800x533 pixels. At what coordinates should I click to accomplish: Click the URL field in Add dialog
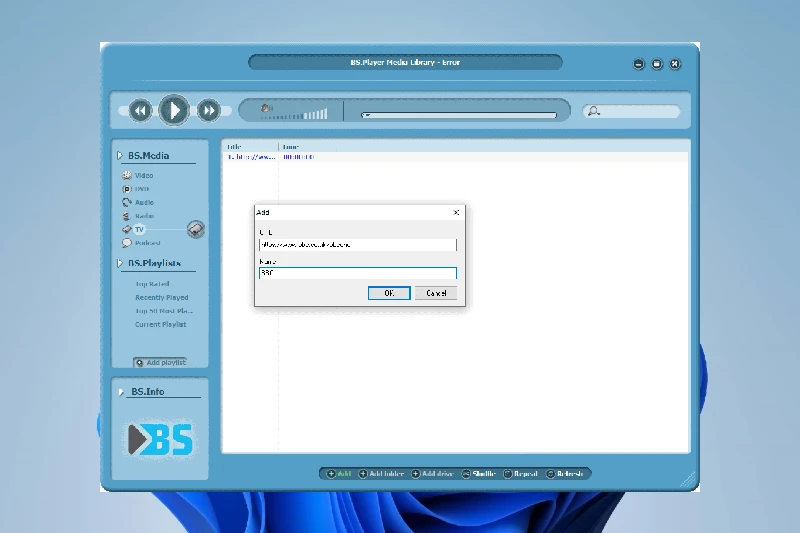point(358,245)
